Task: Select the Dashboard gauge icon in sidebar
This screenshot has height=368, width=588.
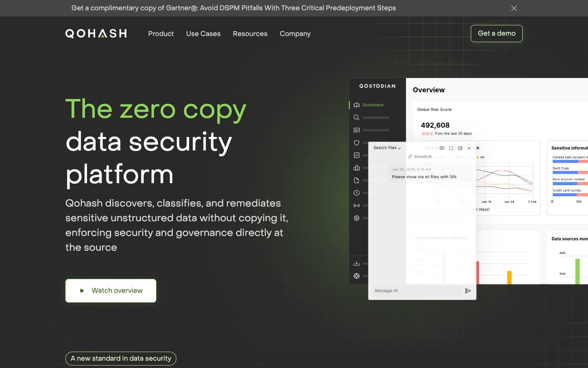Action: click(x=356, y=105)
